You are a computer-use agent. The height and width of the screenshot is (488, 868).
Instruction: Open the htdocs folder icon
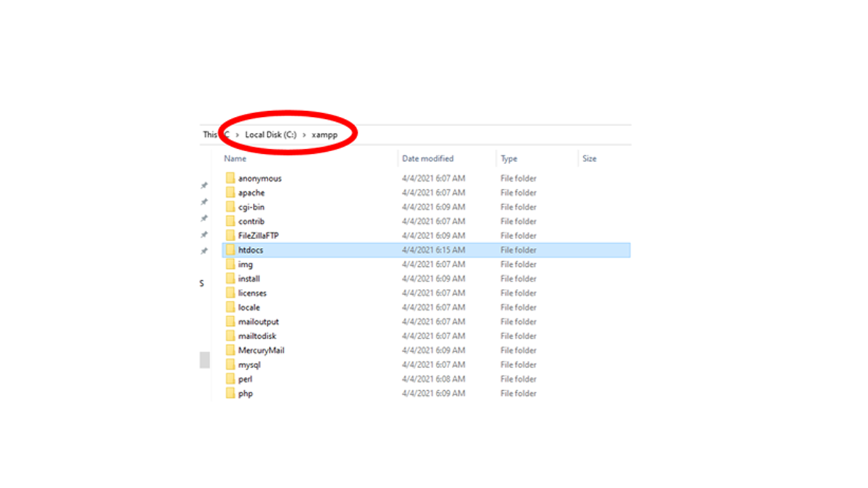point(232,250)
